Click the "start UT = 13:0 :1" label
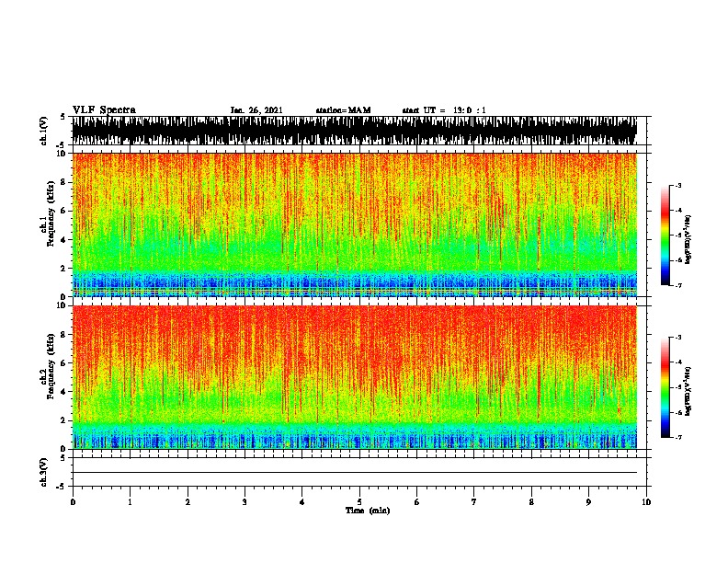The height and width of the screenshot is (563, 728). coord(444,110)
